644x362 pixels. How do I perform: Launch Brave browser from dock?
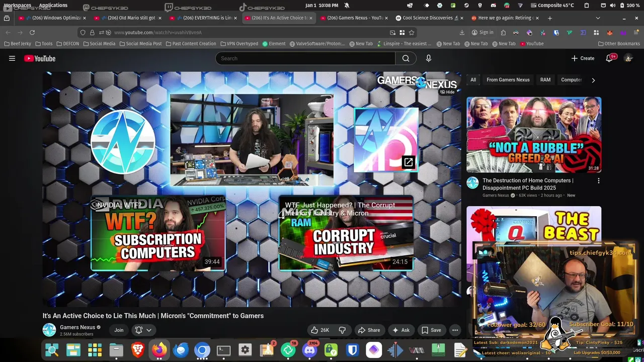click(138, 350)
